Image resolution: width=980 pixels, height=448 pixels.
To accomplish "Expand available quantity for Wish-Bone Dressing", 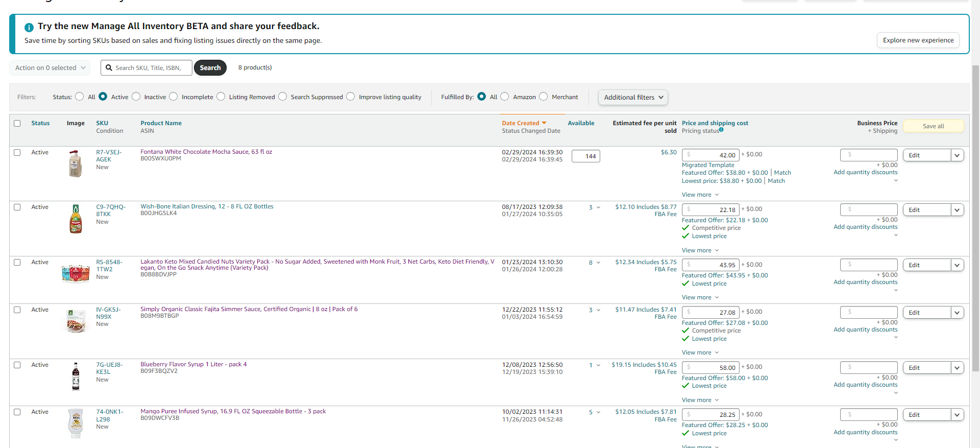I will click(x=598, y=207).
